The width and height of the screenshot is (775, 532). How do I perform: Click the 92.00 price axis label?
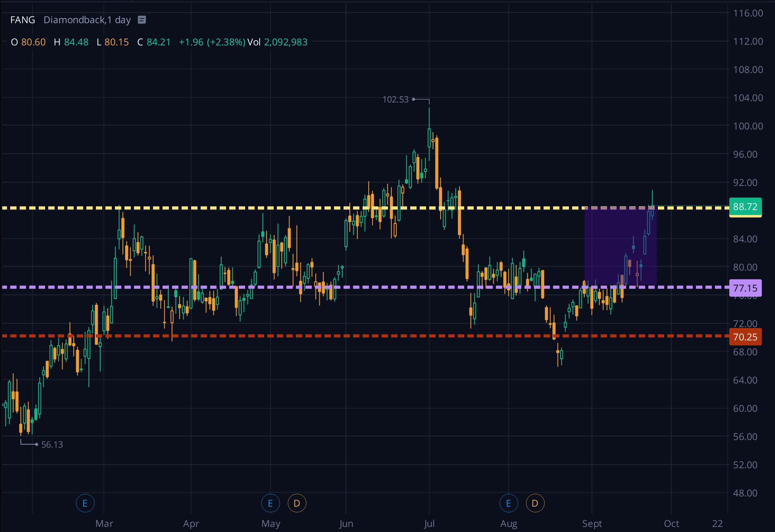click(x=745, y=182)
